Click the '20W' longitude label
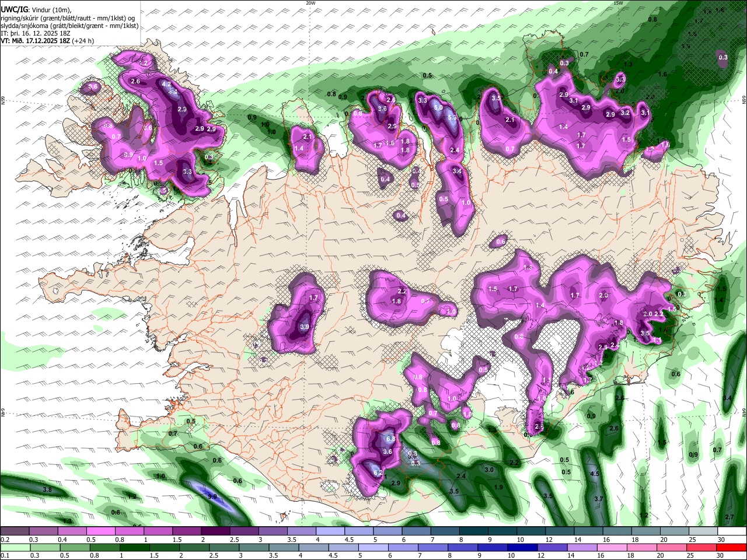This screenshot has height=560, width=747. pyautogui.click(x=310, y=3)
